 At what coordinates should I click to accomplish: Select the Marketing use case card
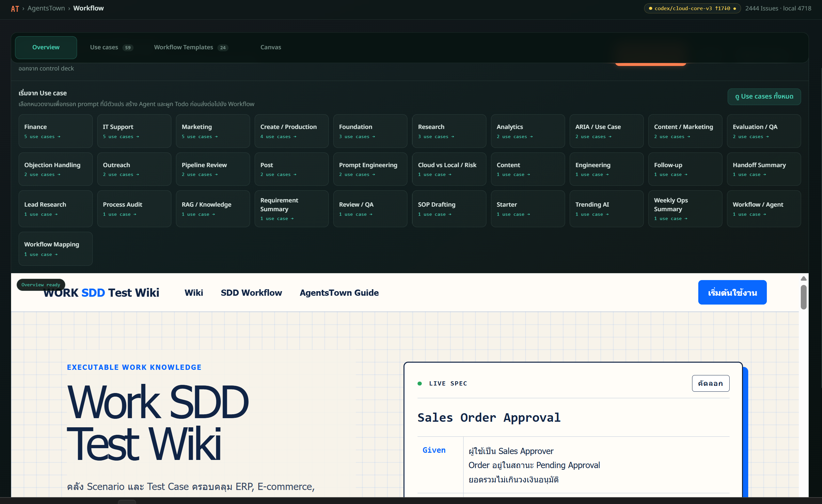(213, 131)
